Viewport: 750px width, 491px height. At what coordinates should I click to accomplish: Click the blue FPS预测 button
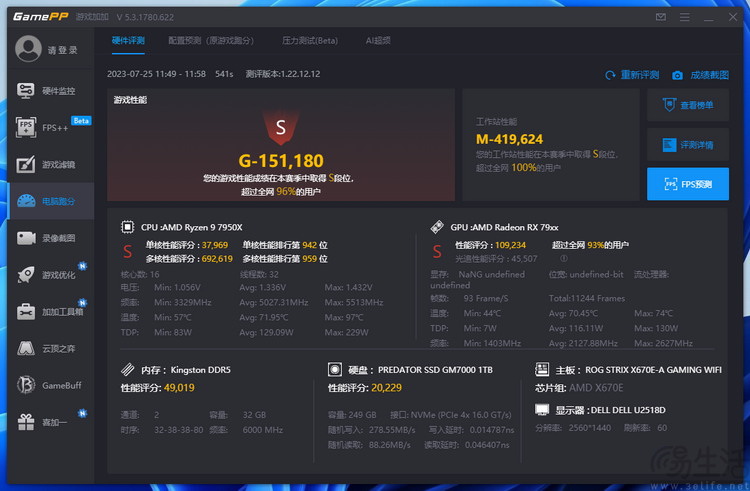click(x=688, y=184)
